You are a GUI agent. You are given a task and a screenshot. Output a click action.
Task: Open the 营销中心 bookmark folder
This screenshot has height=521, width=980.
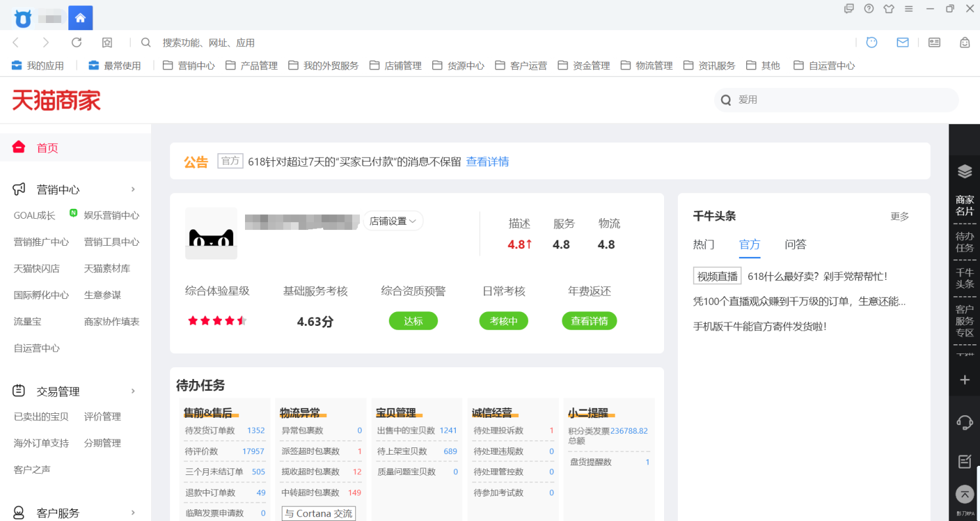click(189, 66)
